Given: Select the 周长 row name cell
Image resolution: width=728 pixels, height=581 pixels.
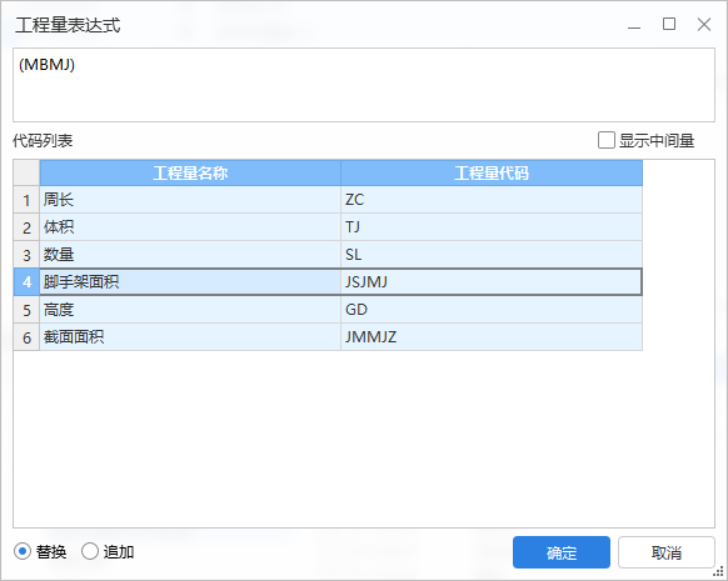Looking at the screenshot, I should tap(190, 200).
